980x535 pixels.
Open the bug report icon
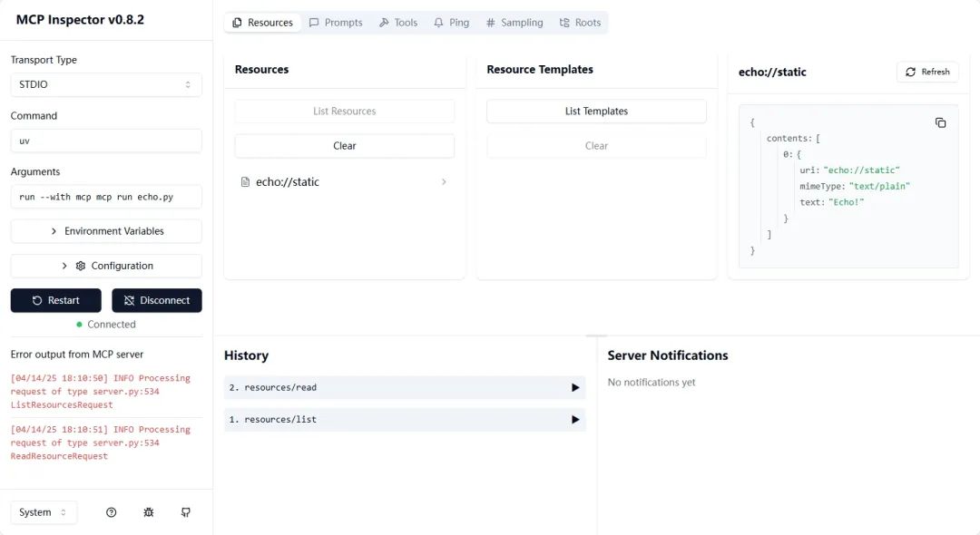click(148, 512)
